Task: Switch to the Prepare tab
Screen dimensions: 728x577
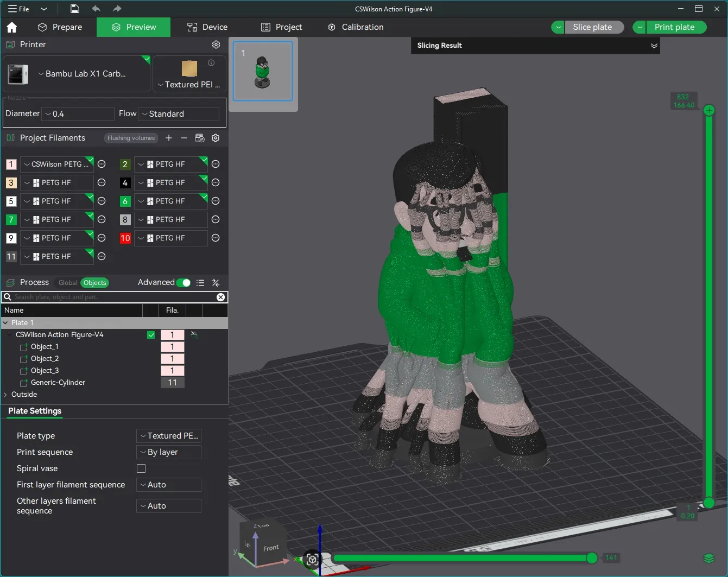Action: click(x=61, y=27)
